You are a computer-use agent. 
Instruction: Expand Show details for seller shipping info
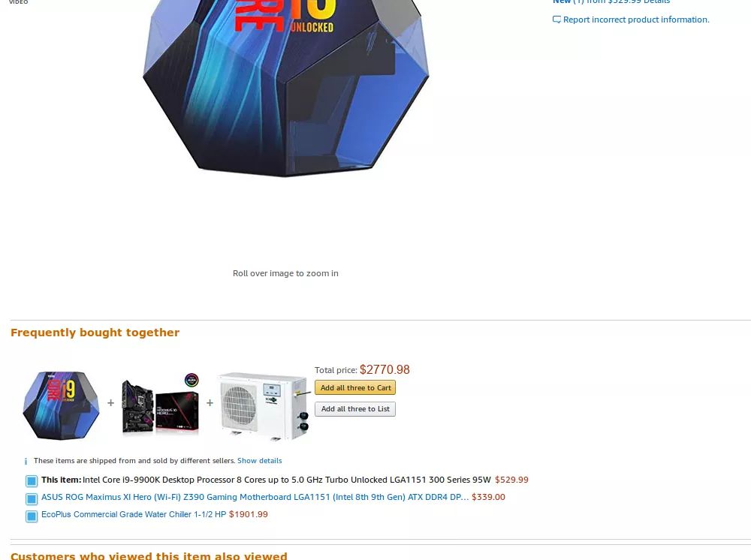pyautogui.click(x=260, y=460)
